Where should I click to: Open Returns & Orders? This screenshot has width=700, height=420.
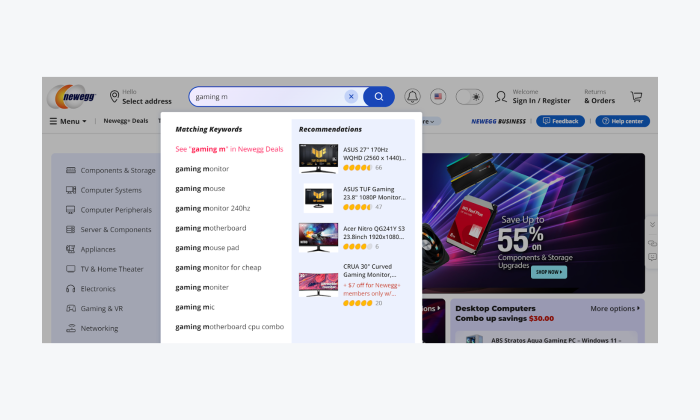(x=600, y=96)
